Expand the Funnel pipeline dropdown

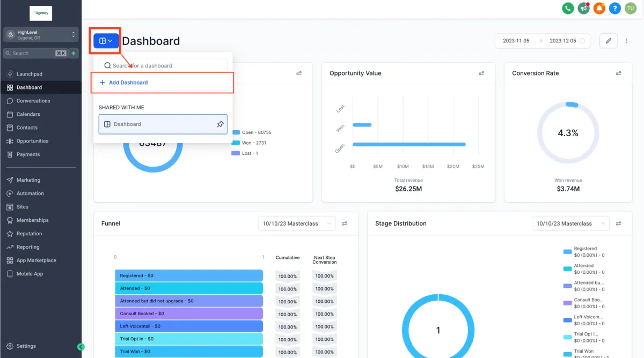[x=297, y=223]
